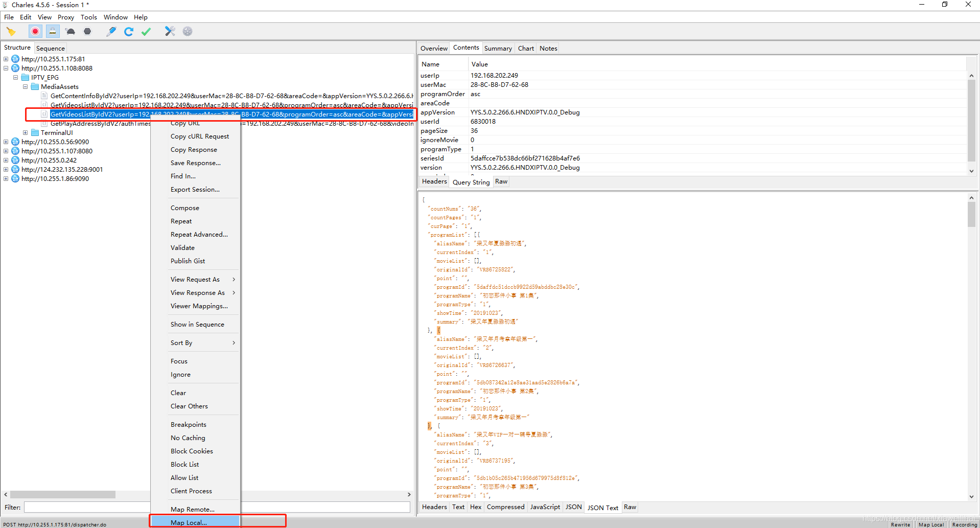Collapse the MediaAssets folder

coord(25,86)
